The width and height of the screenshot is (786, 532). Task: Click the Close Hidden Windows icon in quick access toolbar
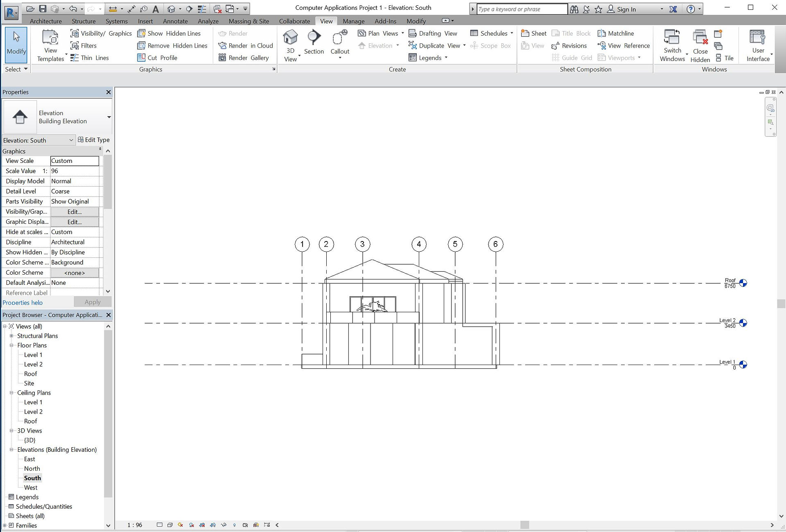pyautogui.click(x=217, y=9)
